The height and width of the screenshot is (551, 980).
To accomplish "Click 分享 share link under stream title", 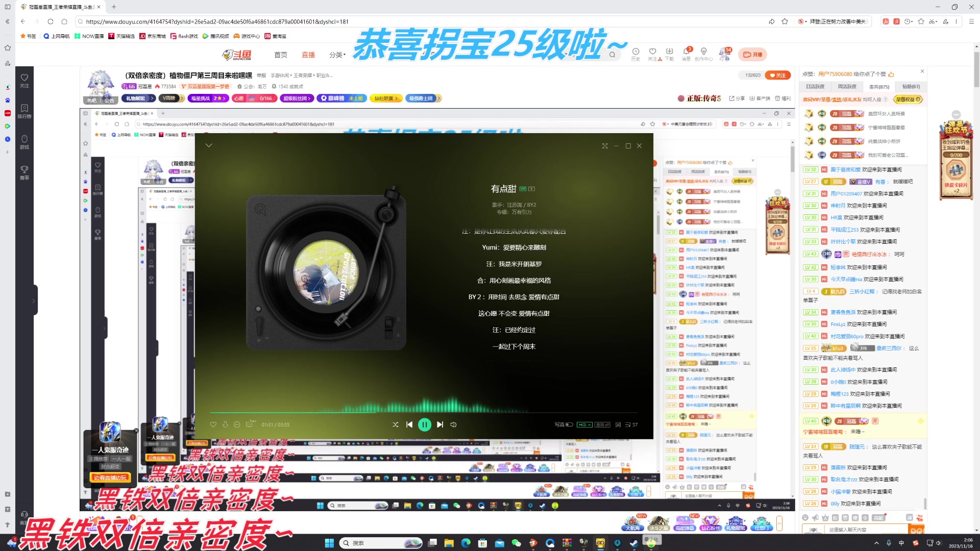I will [x=737, y=98].
